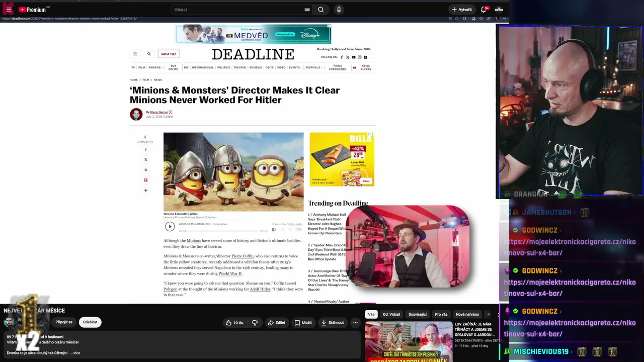
Task: Share the video via Sdílet
Action: click(x=277, y=323)
